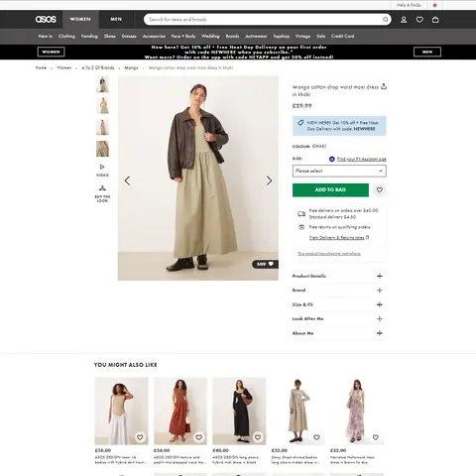Click the Fit Assistant icon
476x476 pixels.
[332, 159]
